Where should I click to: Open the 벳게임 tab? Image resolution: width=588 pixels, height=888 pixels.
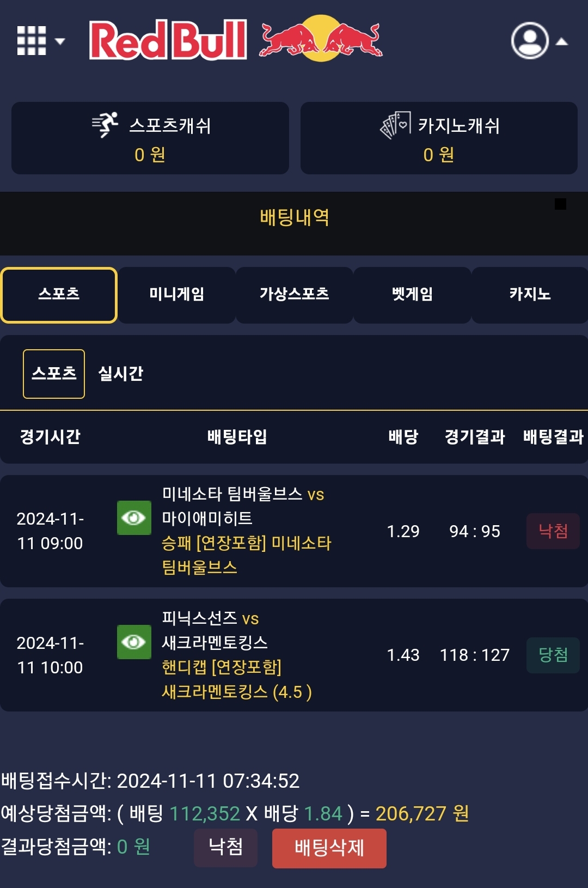(x=412, y=295)
